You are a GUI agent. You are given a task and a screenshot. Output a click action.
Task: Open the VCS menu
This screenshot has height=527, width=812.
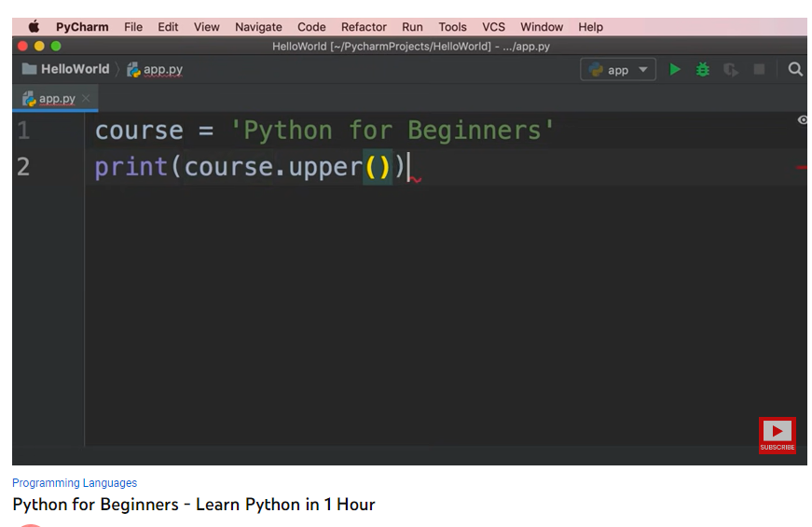493,27
